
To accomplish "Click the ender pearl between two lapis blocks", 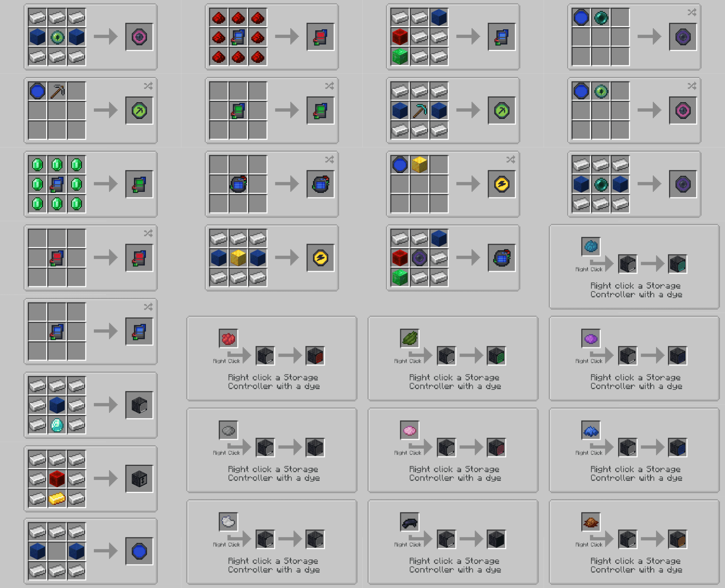I will point(601,184).
